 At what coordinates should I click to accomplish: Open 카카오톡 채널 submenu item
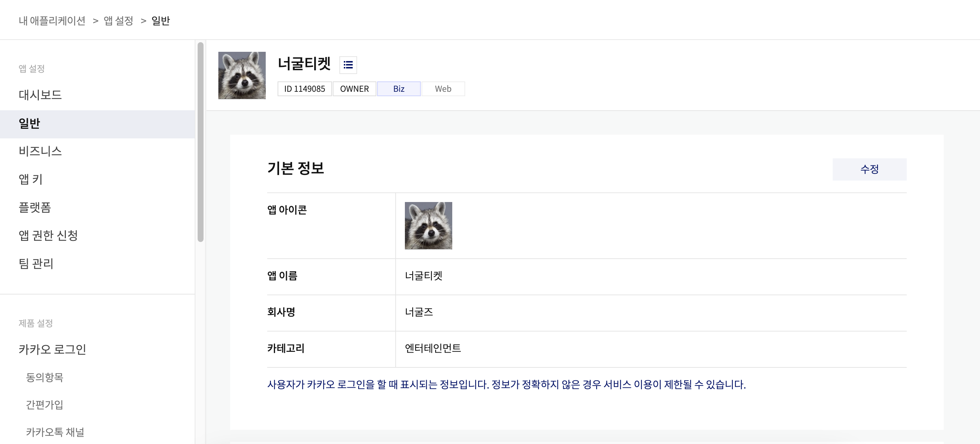(x=55, y=432)
